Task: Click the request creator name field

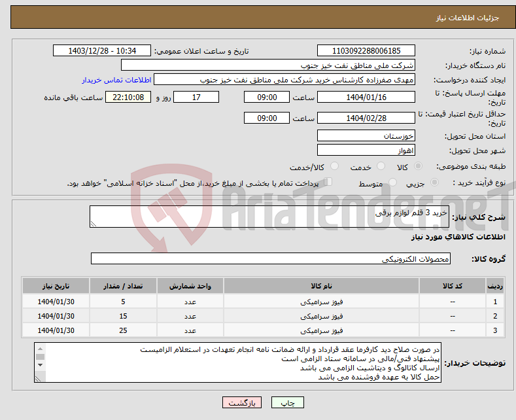Action: pyautogui.click(x=284, y=80)
